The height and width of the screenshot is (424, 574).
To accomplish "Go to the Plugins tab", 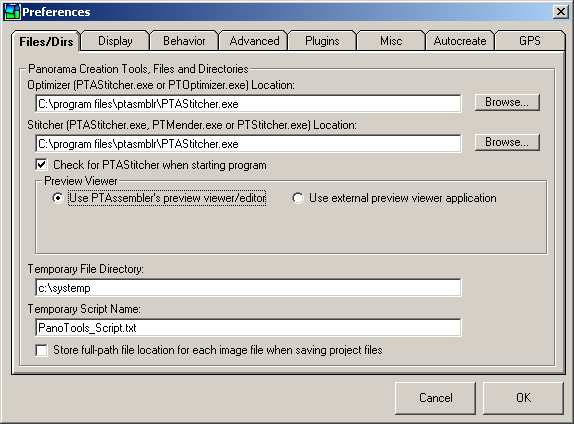I will [322, 41].
